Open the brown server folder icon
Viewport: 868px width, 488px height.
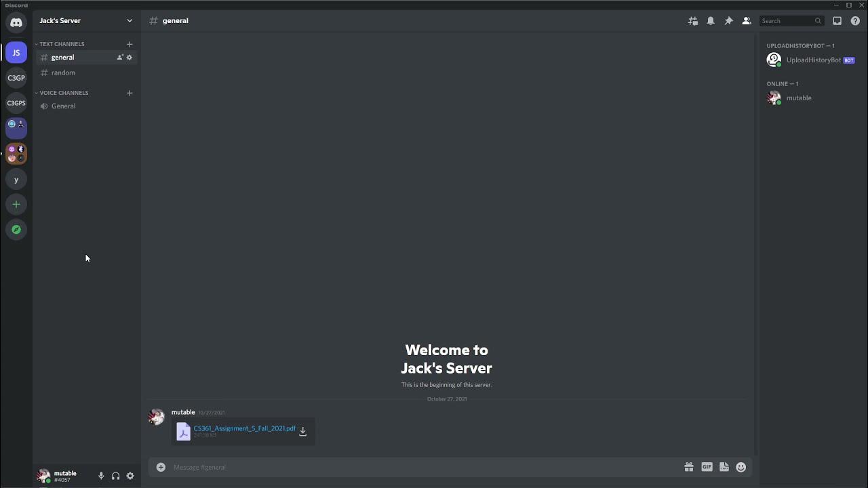(16, 154)
